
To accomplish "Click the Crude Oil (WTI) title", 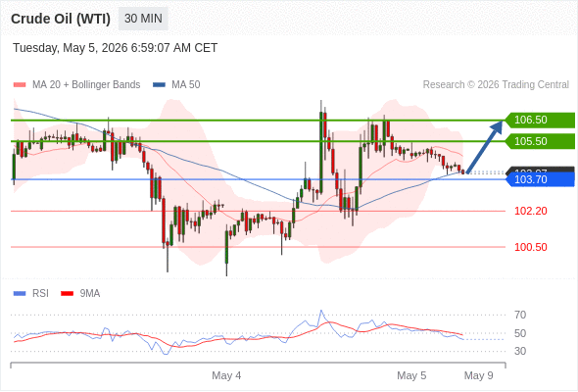I will 61,19.
